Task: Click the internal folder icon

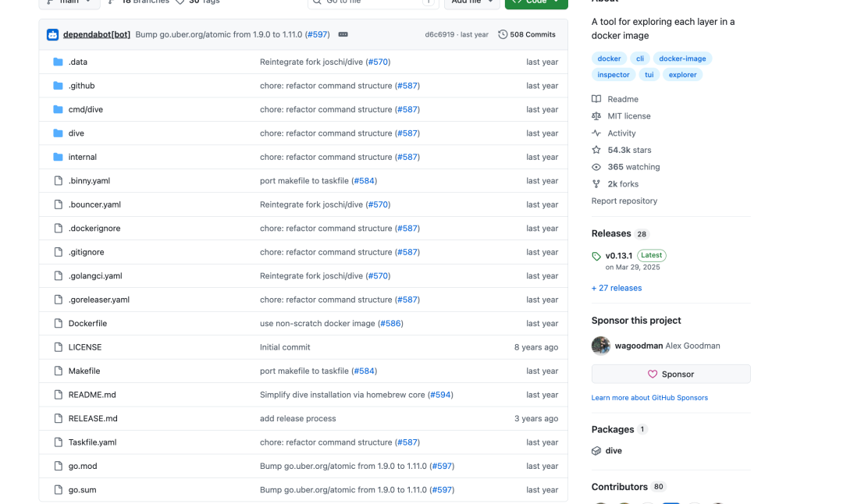Action: point(58,157)
